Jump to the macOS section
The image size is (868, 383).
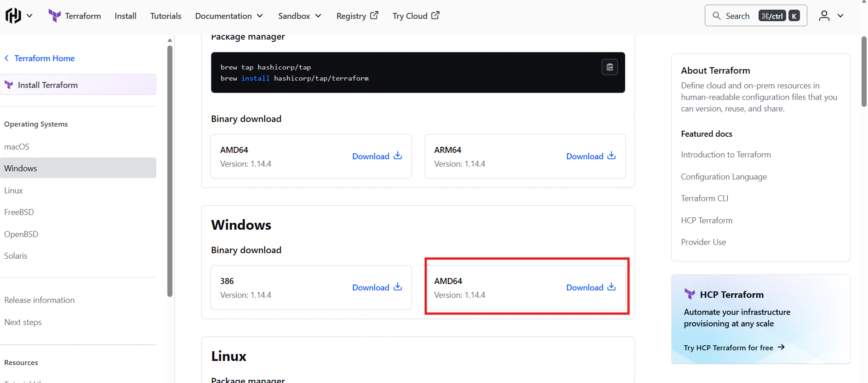[x=17, y=147]
